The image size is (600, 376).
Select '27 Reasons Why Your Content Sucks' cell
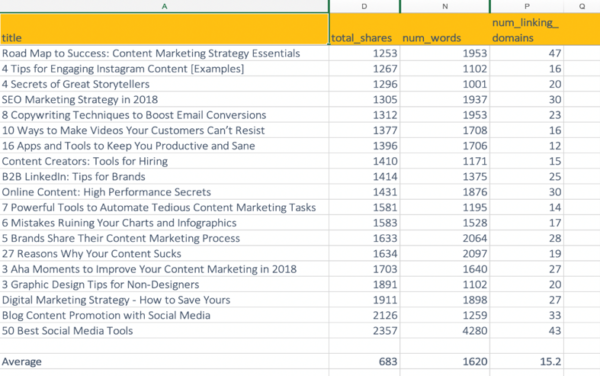click(x=164, y=254)
